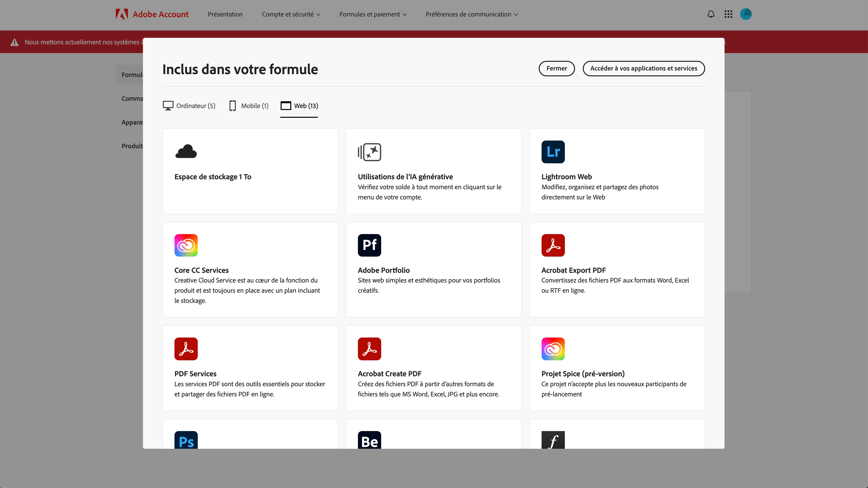Expand Formules et paiement menu

coord(373,14)
